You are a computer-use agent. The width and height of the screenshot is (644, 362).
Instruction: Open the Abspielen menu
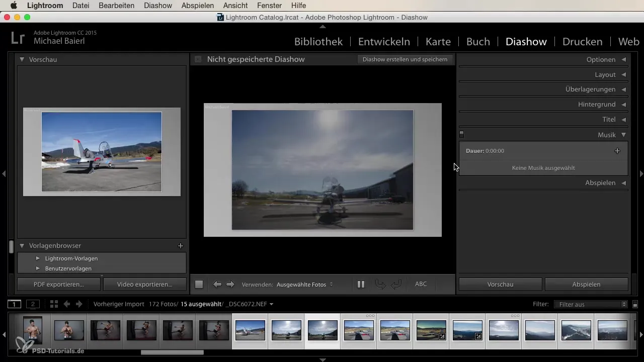(x=199, y=6)
